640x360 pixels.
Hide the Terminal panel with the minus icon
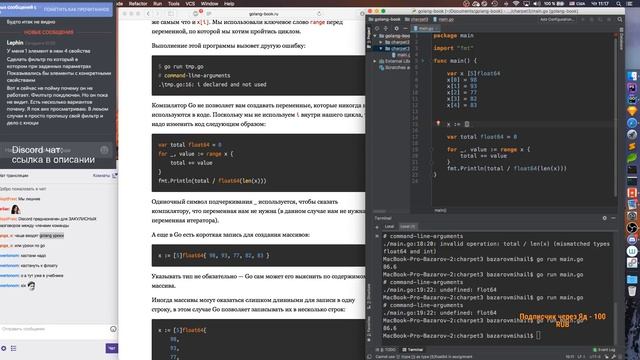(613, 218)
